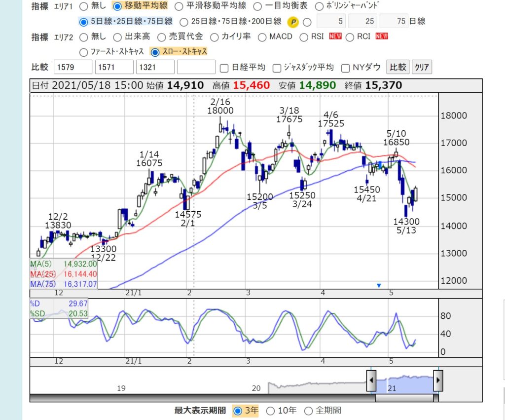Select 25日線・75日線・200日線 moving average option

(x=183, y=22)
